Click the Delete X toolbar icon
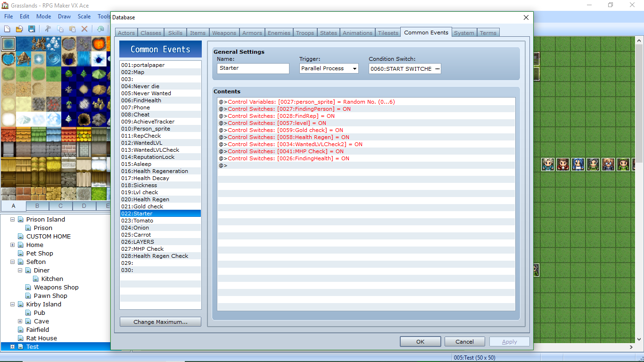This screenshot has height=362, width=644. (x=85, y=29)
